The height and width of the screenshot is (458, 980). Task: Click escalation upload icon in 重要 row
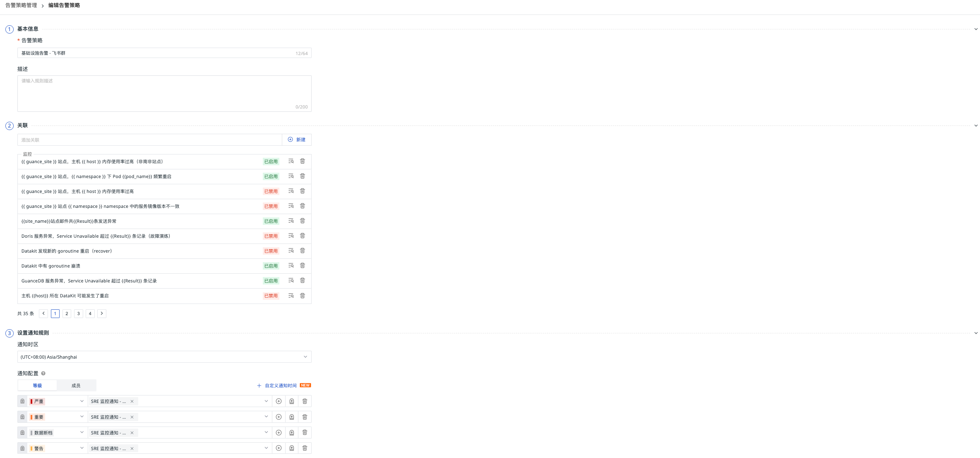(x=292, y=417)
